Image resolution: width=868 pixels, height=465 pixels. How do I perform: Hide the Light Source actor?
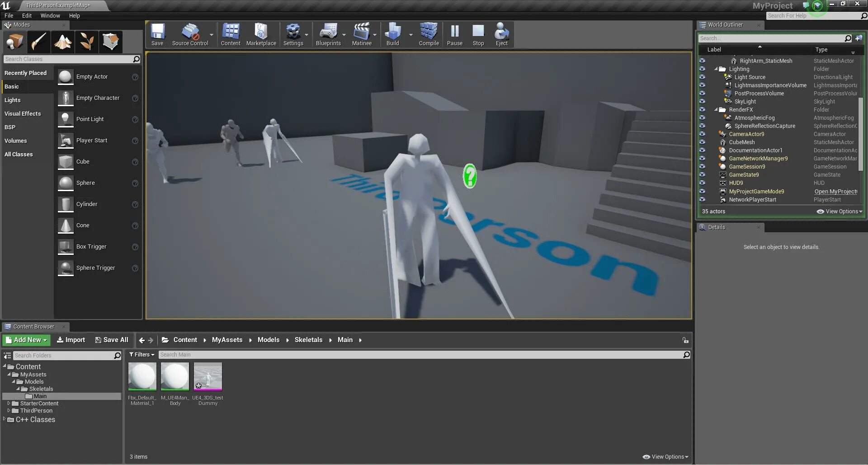702,77
